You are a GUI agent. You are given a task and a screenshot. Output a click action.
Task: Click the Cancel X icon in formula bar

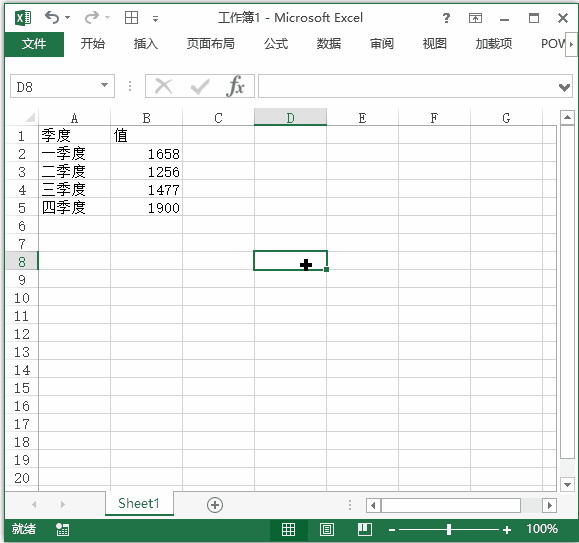click(164, 86)
